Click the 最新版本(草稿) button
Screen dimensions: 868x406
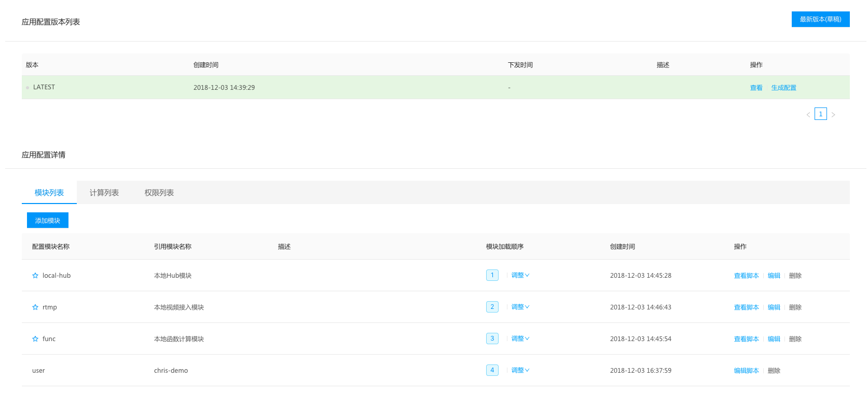click(820, 19)
